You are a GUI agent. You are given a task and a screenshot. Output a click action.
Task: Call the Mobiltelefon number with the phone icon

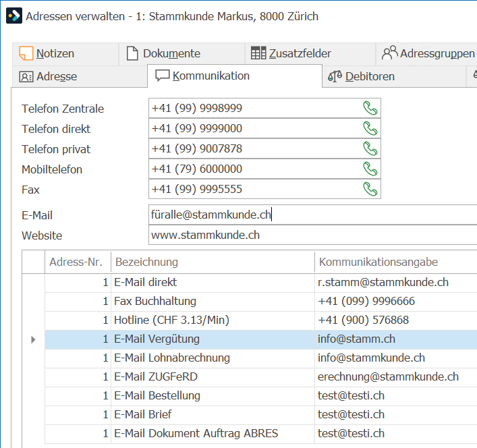[370, 169]
